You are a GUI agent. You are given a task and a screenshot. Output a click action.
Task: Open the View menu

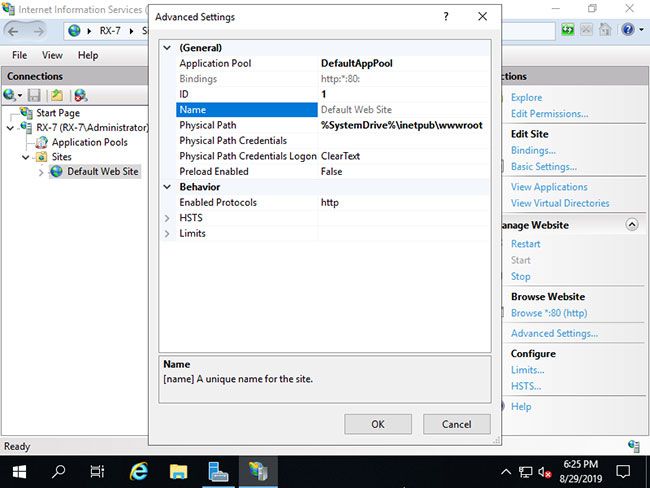coord(52,55)
